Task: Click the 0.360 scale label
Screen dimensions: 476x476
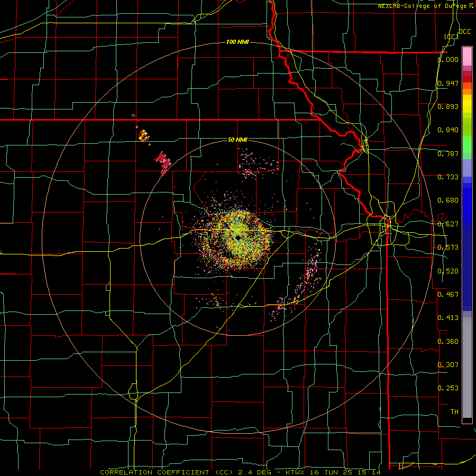Action: [448, 342]
